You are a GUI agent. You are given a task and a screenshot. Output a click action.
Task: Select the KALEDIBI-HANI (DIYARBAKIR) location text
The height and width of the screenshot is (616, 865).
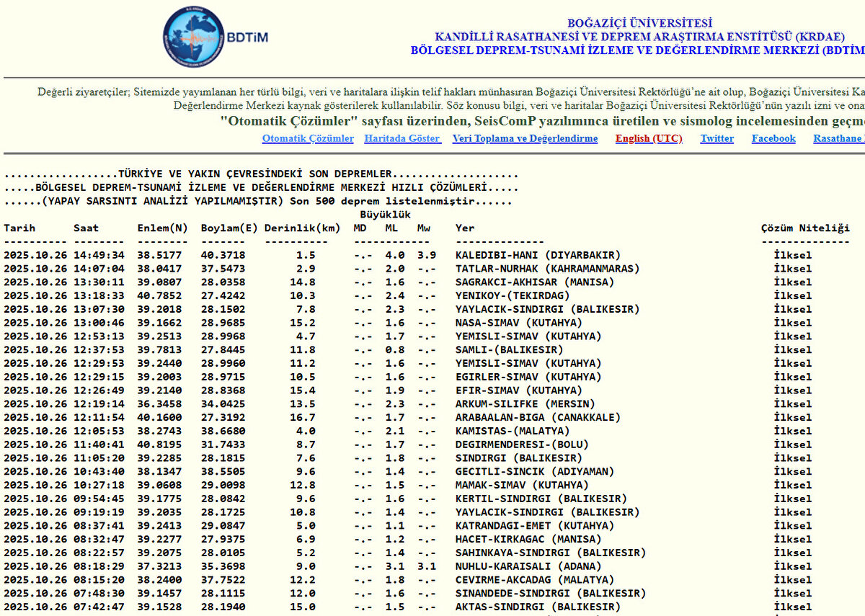click(x=537, y=255)
